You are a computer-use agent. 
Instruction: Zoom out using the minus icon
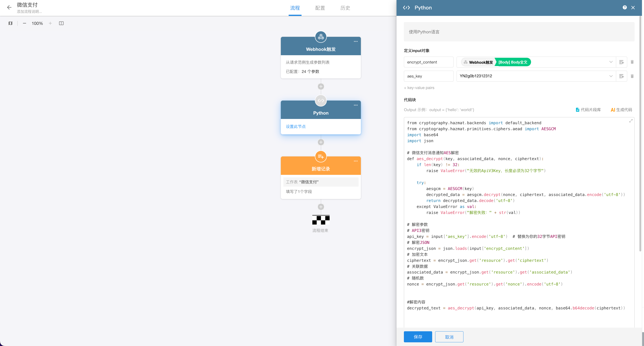click(25, 23)
